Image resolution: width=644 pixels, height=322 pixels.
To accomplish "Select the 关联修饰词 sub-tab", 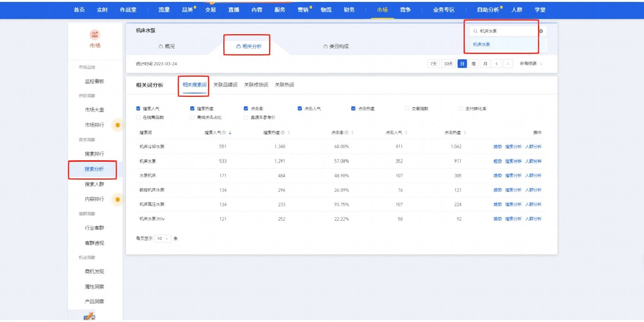I will click(256, 85).
